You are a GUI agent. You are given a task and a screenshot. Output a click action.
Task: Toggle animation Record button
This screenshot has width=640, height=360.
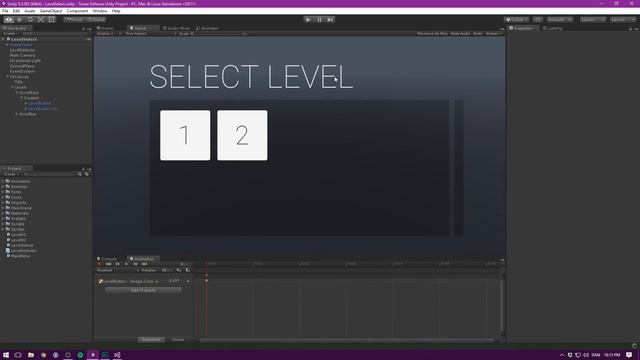pyautogui.click(x=100, y=264)
